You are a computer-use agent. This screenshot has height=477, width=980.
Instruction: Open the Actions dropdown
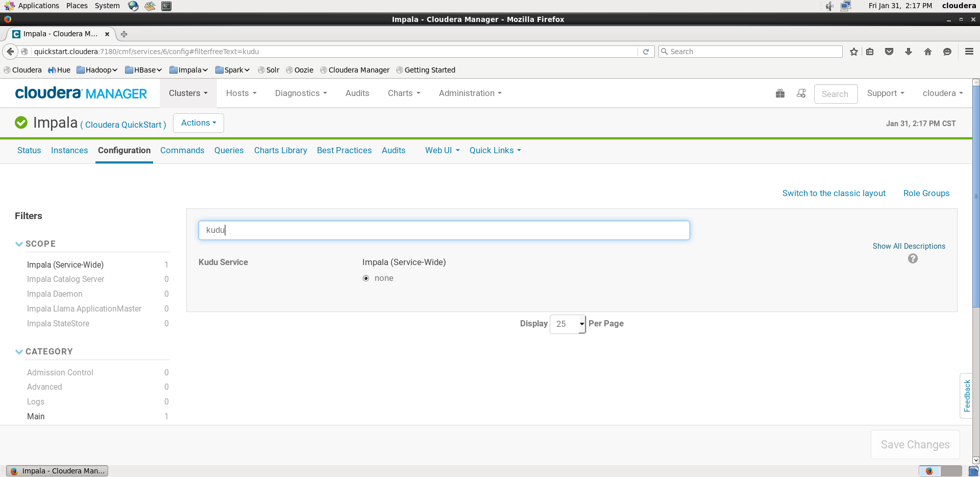click(198, 123)
